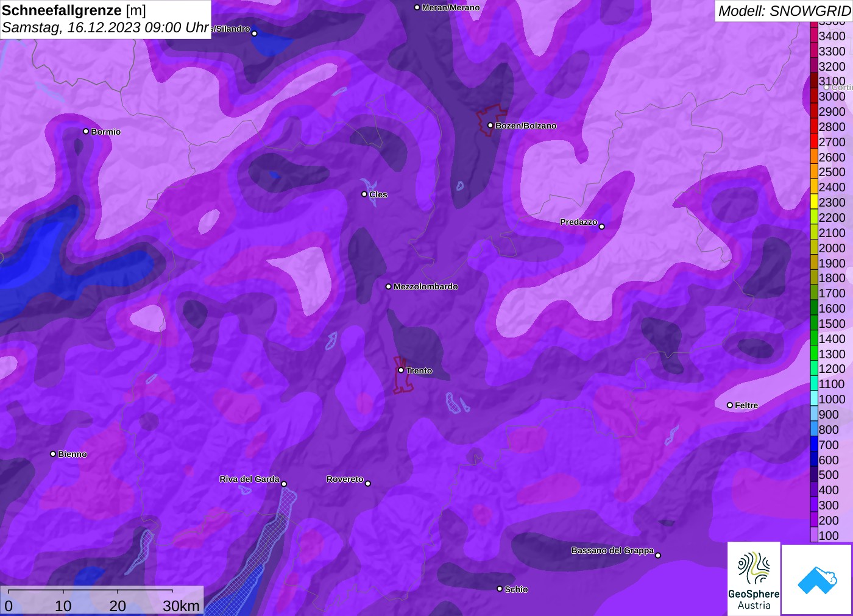Click the date Samstag, 16.12.2023 09:00 Uhr

pos(105,27)
